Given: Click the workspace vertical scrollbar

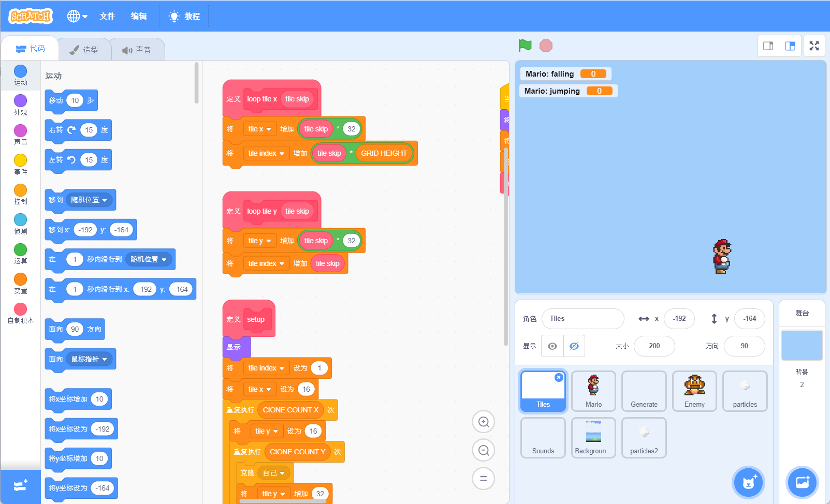Looking at the screenshot, I should [x=506, y=246].
